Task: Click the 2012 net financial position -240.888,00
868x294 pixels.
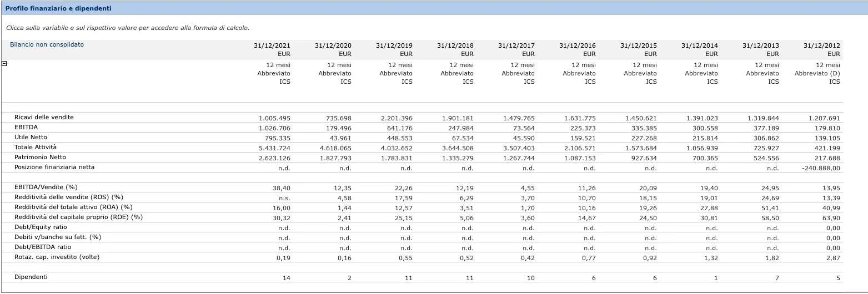Action: 821,168
